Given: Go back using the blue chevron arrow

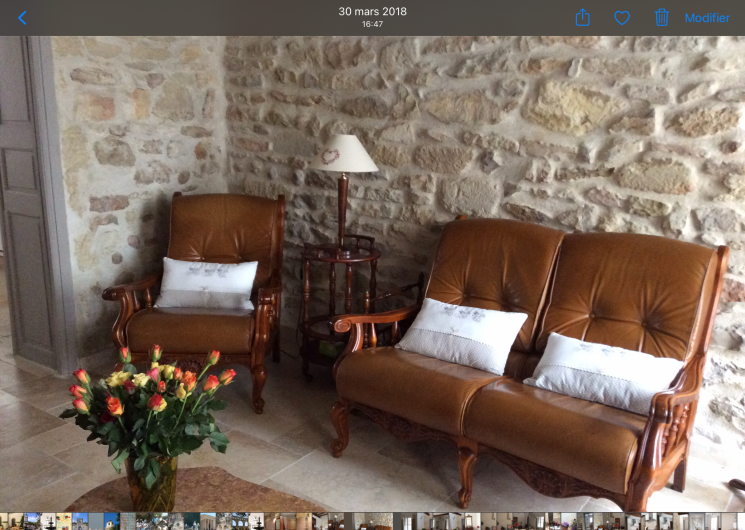Looking at the screenshot, I should [22, 18].
